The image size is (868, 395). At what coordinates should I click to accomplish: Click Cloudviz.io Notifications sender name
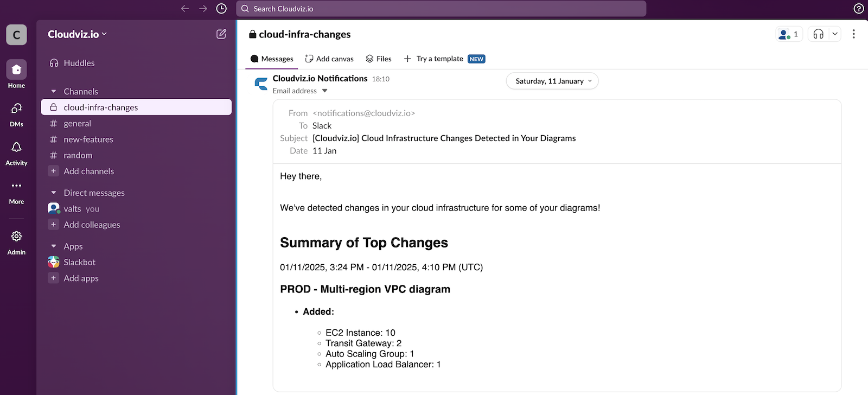coord(320,79)
